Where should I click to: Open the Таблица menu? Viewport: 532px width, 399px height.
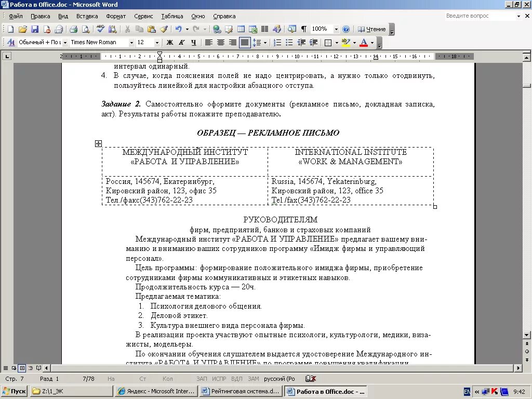[x=172, y=16]
